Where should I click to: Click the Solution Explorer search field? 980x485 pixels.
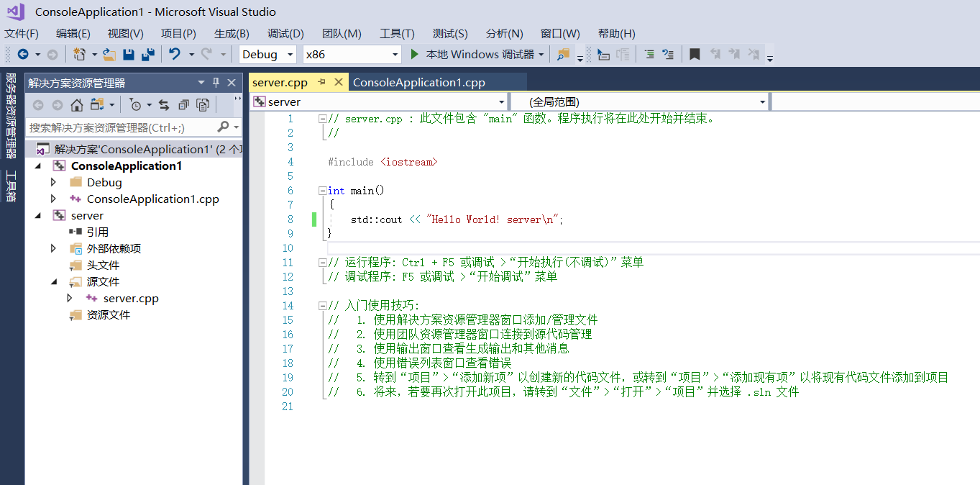point(121,127)
